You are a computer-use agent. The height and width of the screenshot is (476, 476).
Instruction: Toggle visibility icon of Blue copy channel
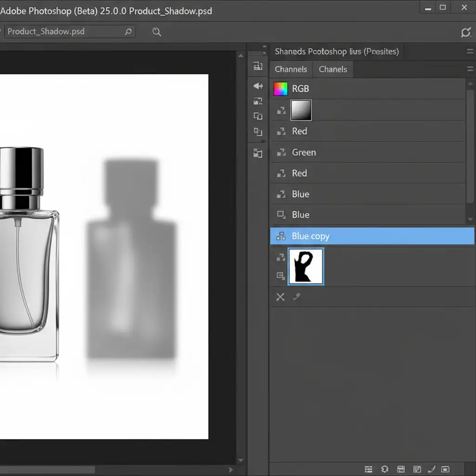(x=281, y=236)
